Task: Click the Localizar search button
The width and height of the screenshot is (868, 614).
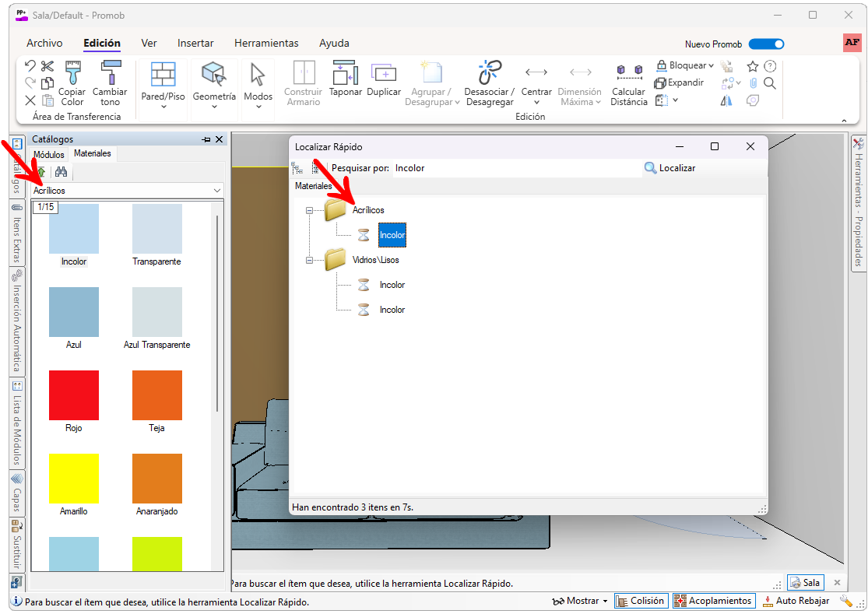Action: pyautogui.click(x=669, y=168)
